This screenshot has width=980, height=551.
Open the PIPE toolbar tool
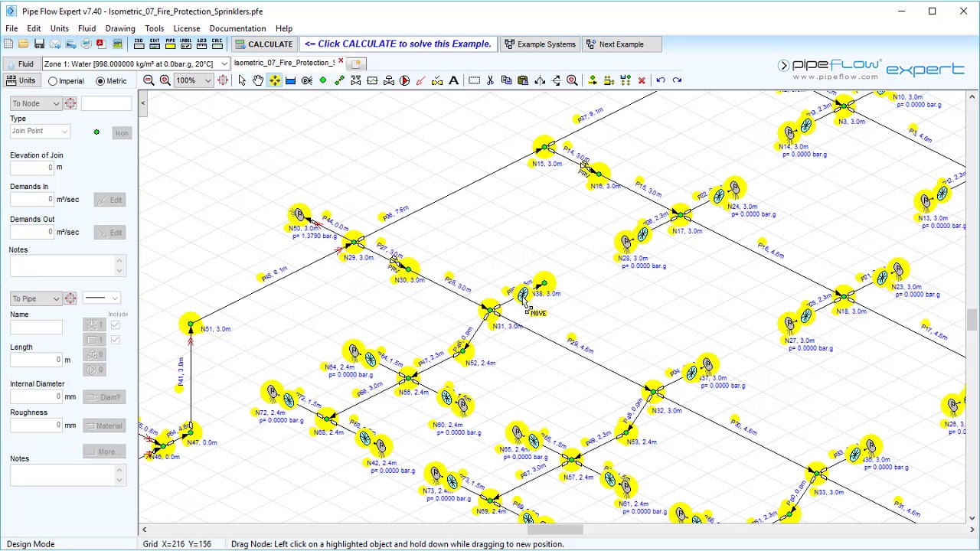[170, 44]
